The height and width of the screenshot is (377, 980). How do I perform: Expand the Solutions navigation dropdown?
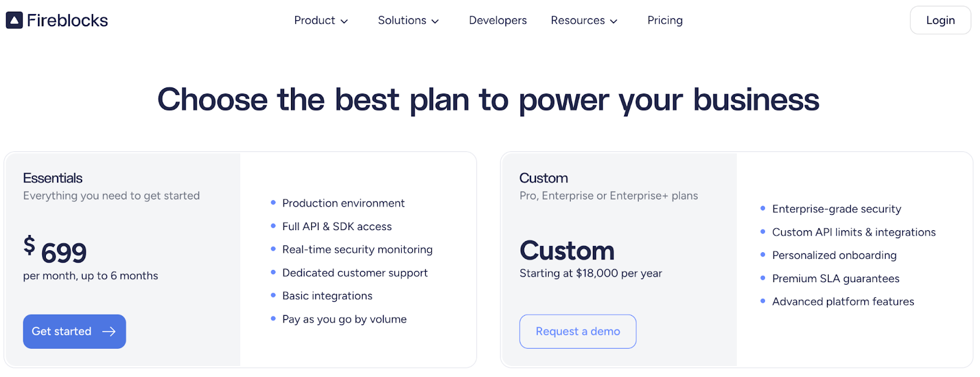[408, 20]
